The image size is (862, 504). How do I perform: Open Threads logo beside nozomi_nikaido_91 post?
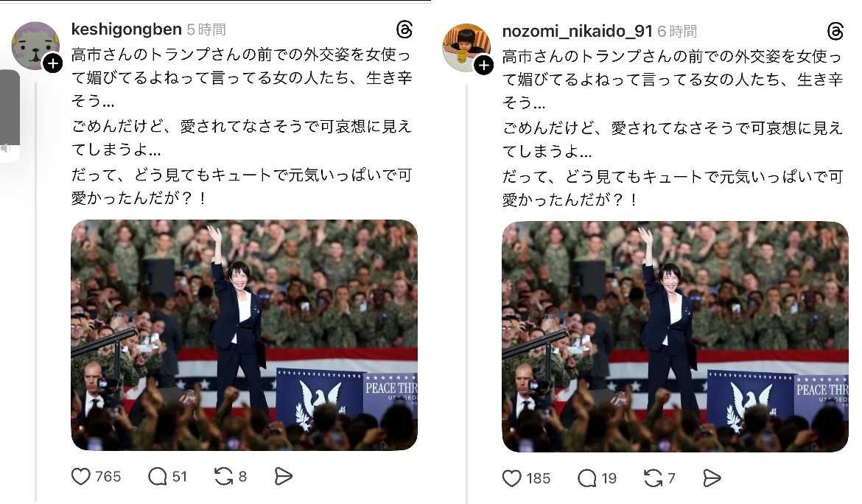coord(835,32)
